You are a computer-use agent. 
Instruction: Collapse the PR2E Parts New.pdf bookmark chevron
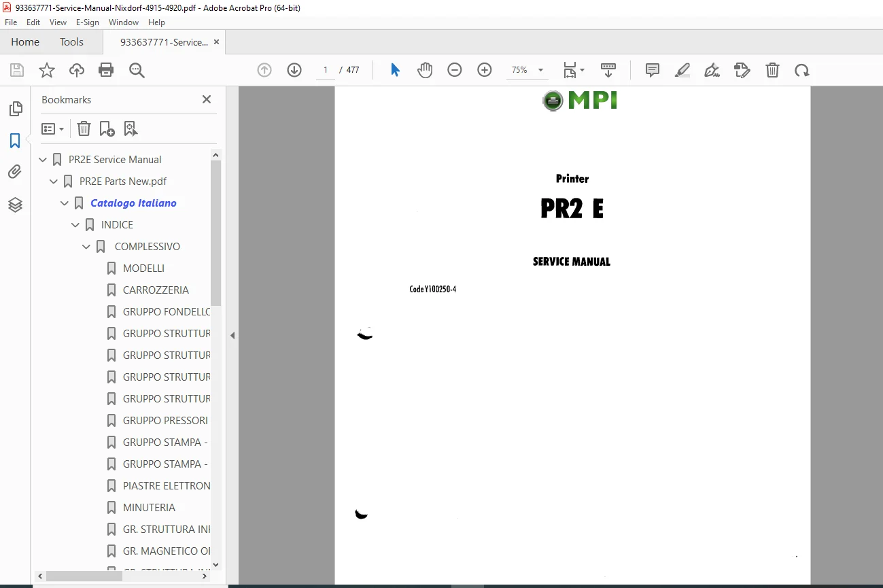tap(54, 181)
